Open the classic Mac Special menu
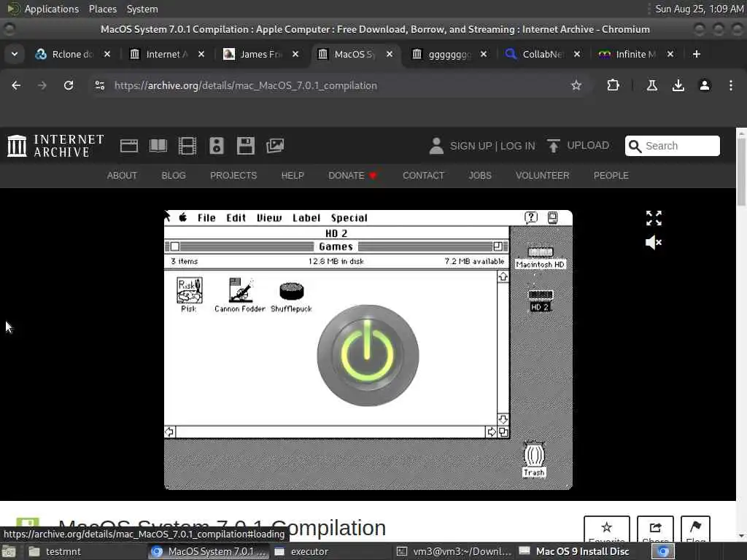 tap(349, 217)
